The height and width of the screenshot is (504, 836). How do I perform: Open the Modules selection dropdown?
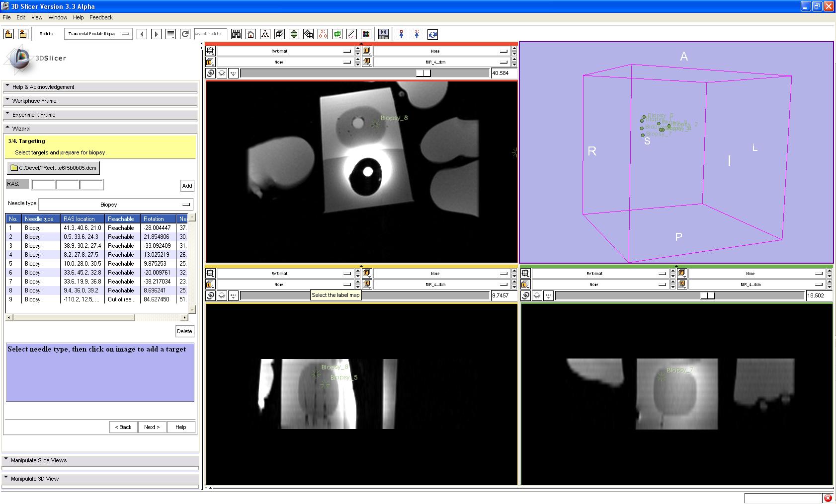(x=98, y=34)
